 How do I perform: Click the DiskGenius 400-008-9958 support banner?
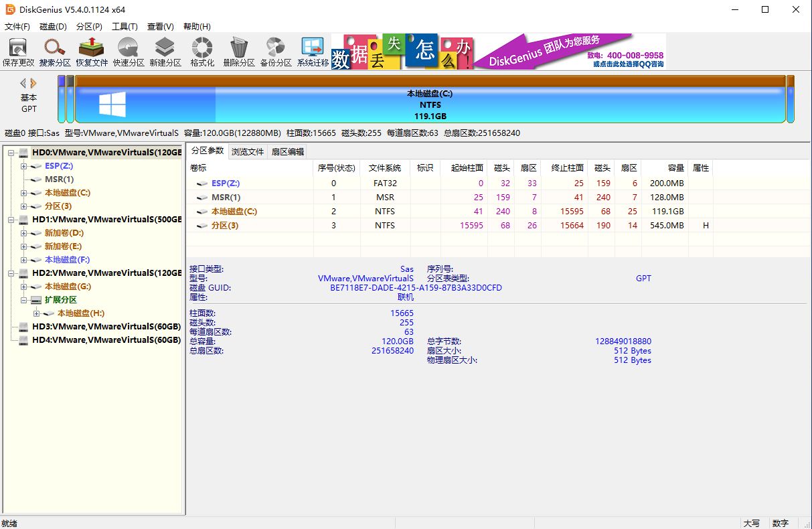[570, 52]
